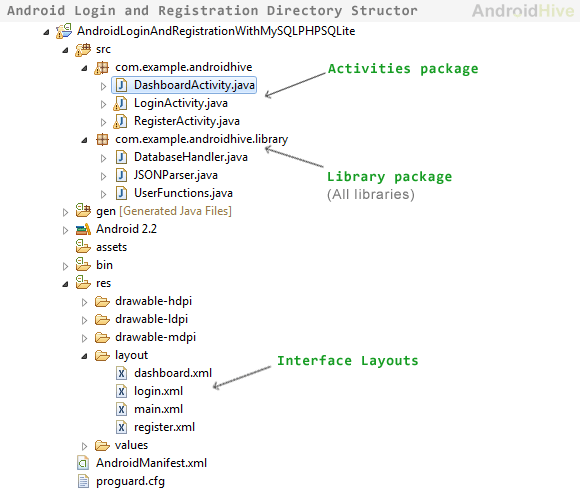This screenshot has width=580, height=491.
Task: Click the src source folder icon
Action: (83, 49)
